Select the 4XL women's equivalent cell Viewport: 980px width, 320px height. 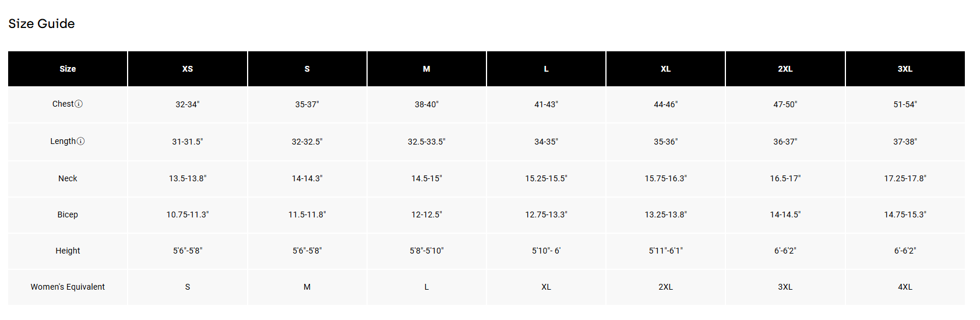[x=905, y=287]
